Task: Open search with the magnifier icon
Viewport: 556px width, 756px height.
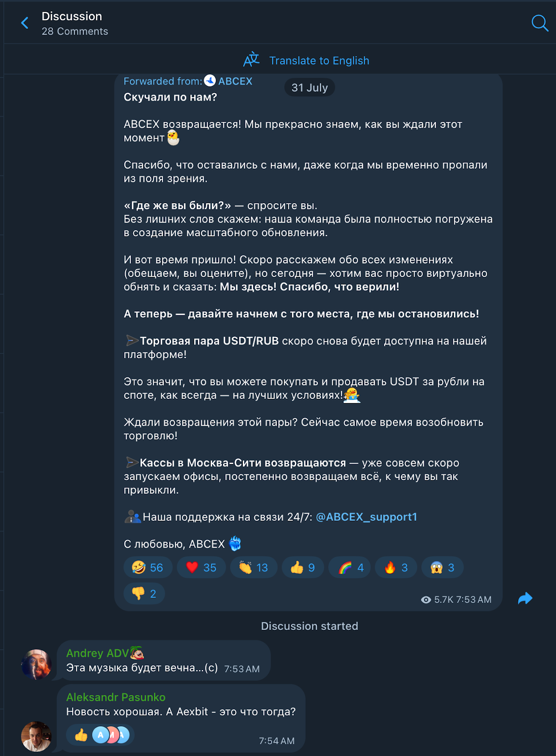Action: coord(539,23)
